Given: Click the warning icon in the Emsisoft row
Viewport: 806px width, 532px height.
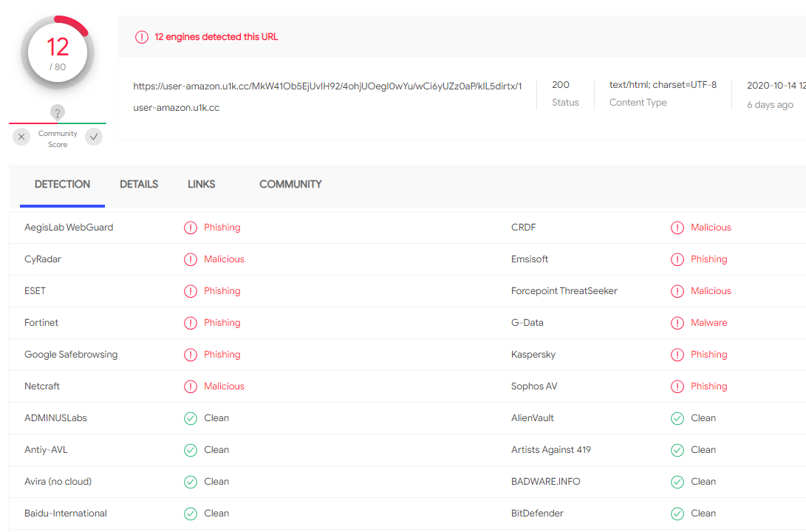Looking at the screenshot, I should [x=677, y=259].
